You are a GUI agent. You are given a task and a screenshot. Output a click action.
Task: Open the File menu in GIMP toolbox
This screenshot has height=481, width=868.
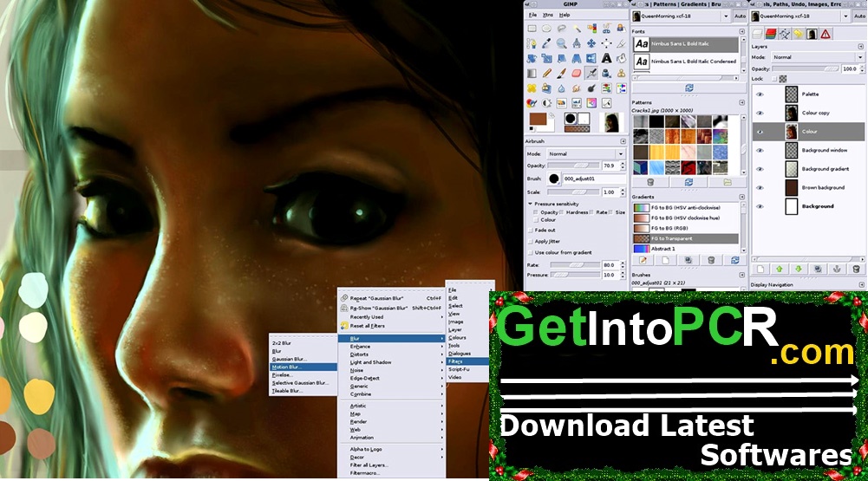532,15
